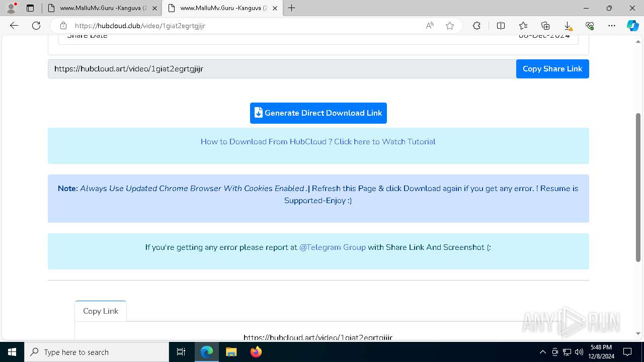Image resolution: width=644 pixels, height=362 pixels.
Task: Click the share link text field
Action: pyautogui.click(x=282, y=69)
